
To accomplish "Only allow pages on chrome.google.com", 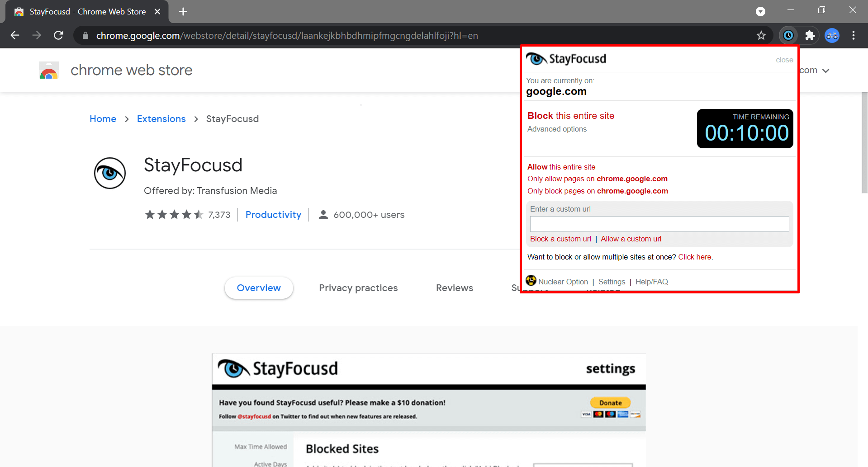I will 598,179.
